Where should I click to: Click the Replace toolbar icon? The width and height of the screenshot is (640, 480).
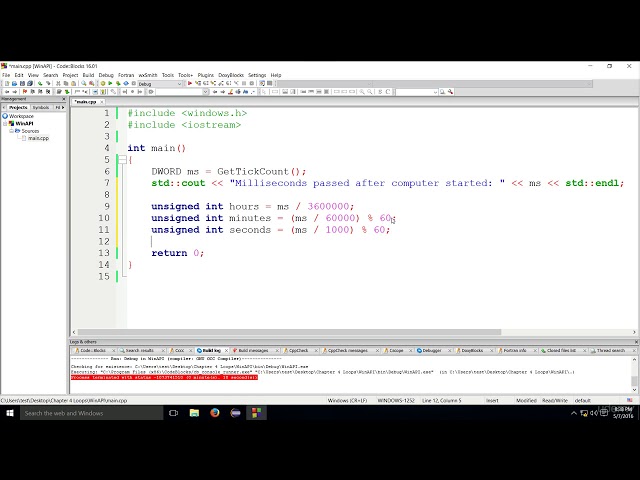pyautogui.click(x=91, y=84)
